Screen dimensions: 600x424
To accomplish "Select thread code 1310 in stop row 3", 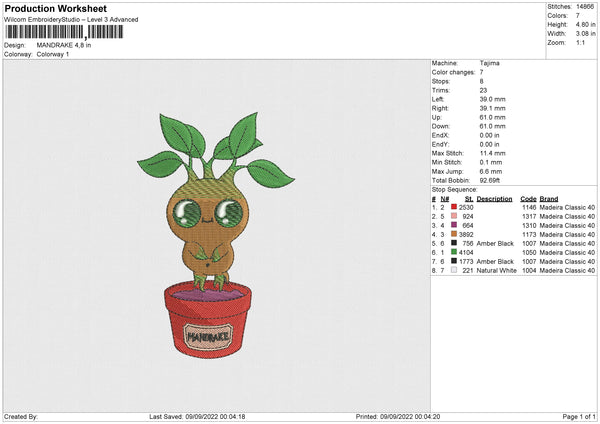I will [x=529, y=225].
